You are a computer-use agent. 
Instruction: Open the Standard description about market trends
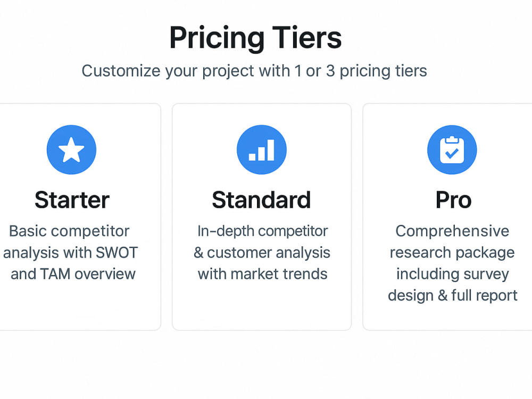[262, 252]
